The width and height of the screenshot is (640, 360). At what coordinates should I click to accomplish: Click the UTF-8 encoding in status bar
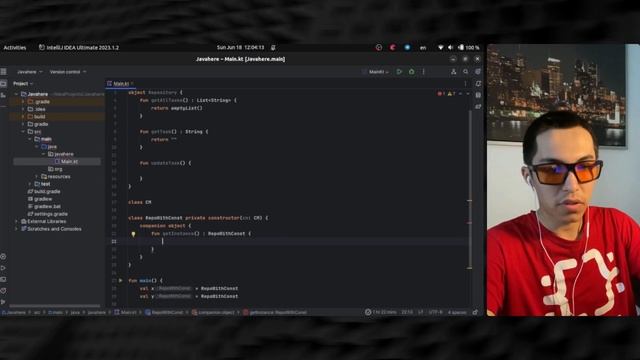point(436,312)
